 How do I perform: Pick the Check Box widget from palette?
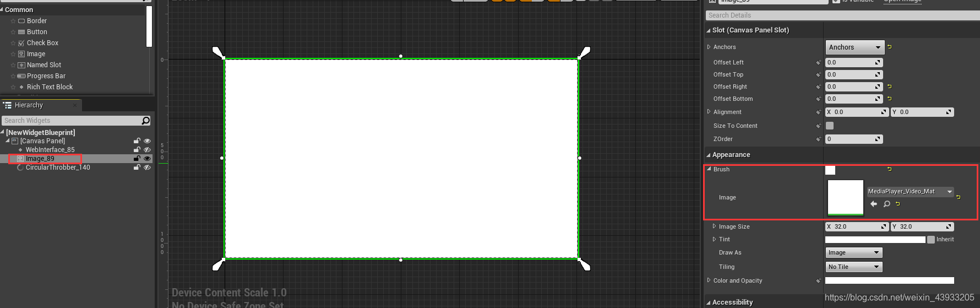(x=42, y=43)
